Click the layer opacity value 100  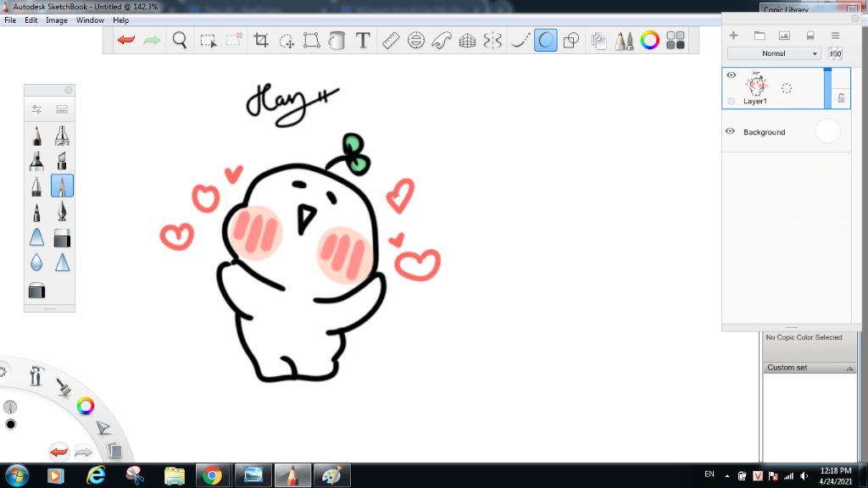click(835, 53)
